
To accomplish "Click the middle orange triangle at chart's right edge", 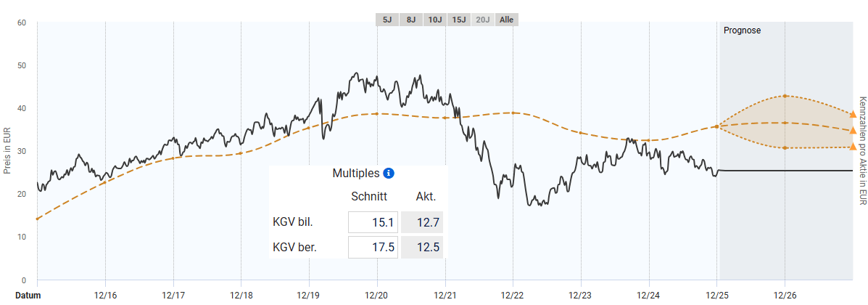I will 853,131.
